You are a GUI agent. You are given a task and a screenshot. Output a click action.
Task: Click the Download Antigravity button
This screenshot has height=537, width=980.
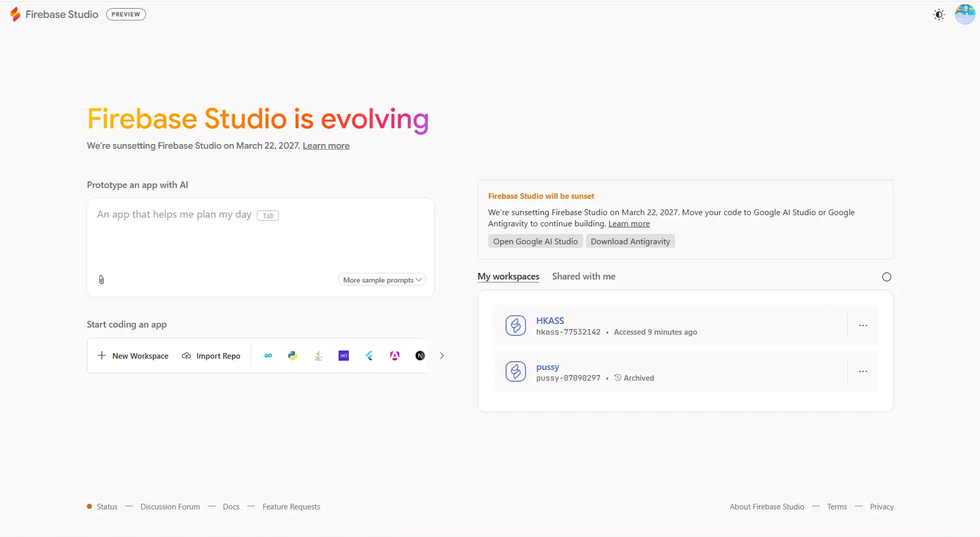point(630,241)
